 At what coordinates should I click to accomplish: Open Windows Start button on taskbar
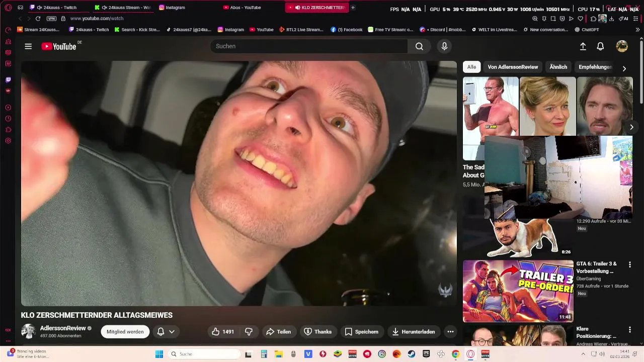159,354
